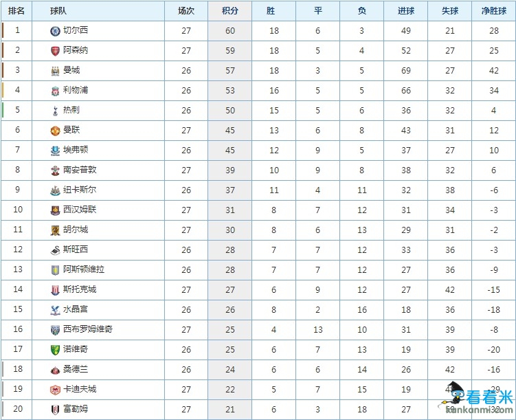The image size is (516, 420).
Task: Click the Crystal Palace (水晶宫) crest icon
Action: [55, 310]
